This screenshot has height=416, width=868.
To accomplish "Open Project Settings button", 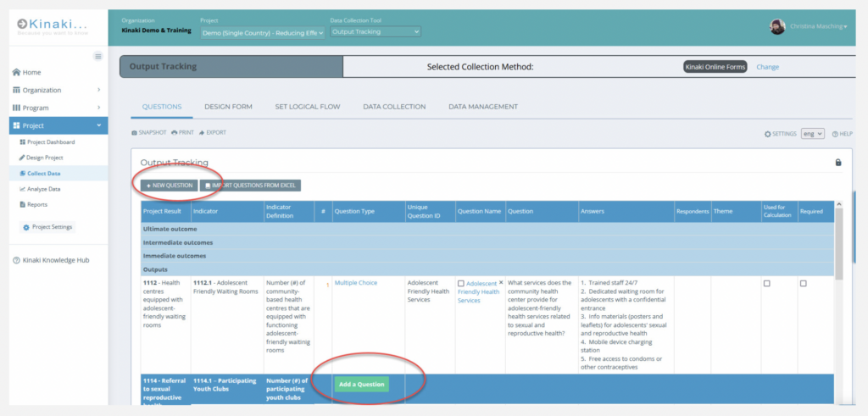I will 47,227.
